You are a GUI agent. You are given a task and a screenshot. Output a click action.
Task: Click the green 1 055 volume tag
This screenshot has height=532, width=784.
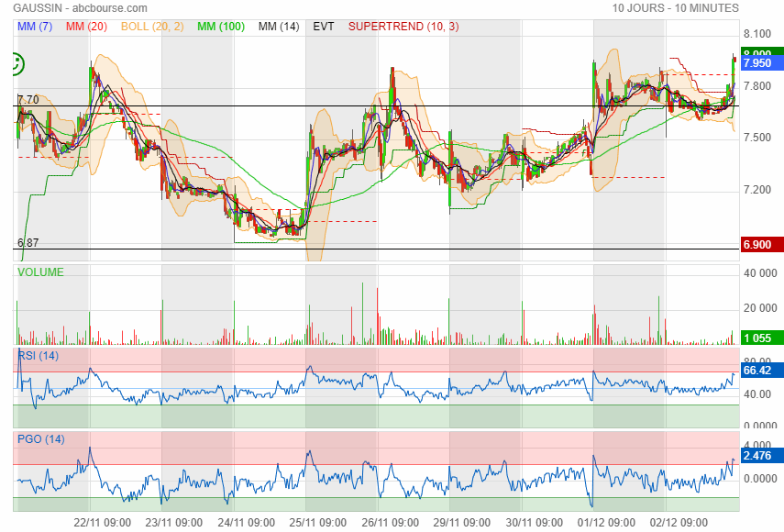pyautogui.click(x=762, y=338)
